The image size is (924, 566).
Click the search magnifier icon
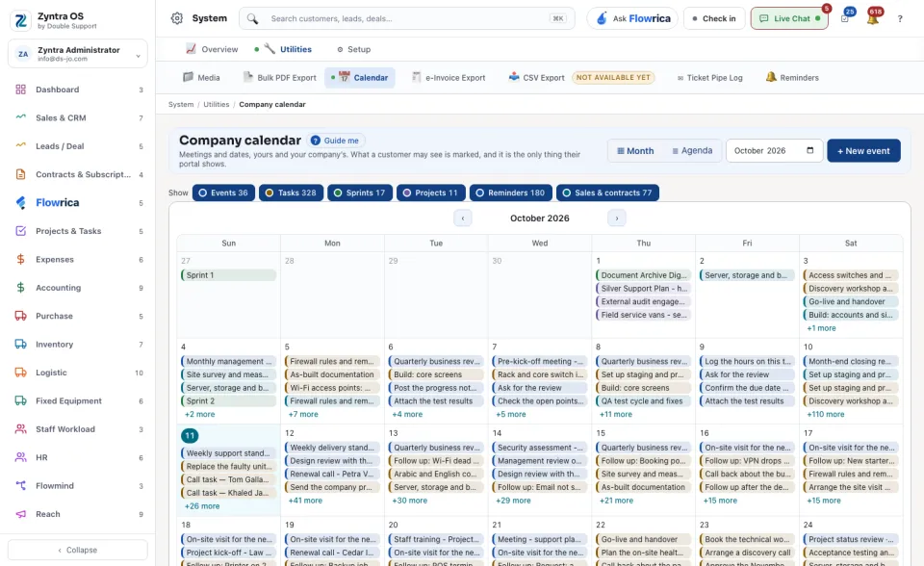(x=252, y=19)
